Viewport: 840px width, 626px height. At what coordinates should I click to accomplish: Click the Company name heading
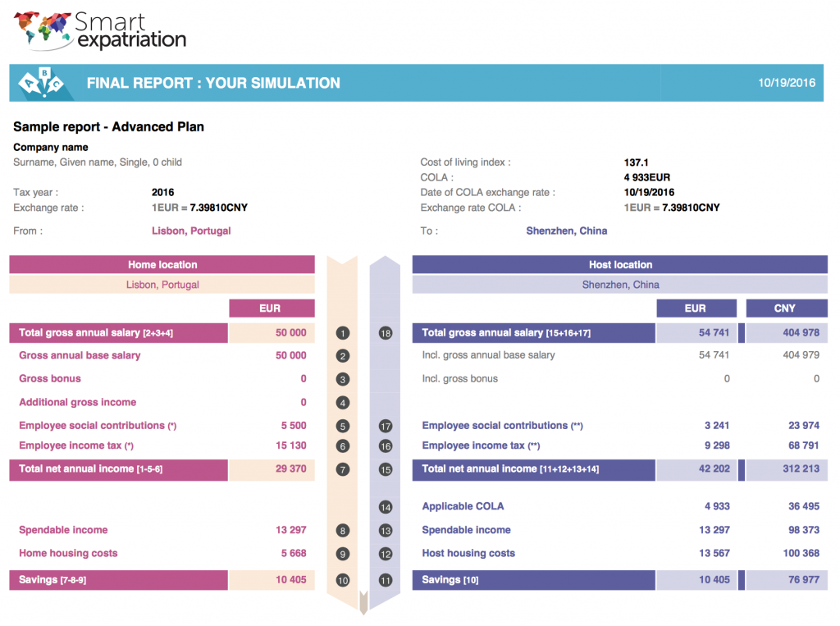pyautogui.click(x=50, y=148)
